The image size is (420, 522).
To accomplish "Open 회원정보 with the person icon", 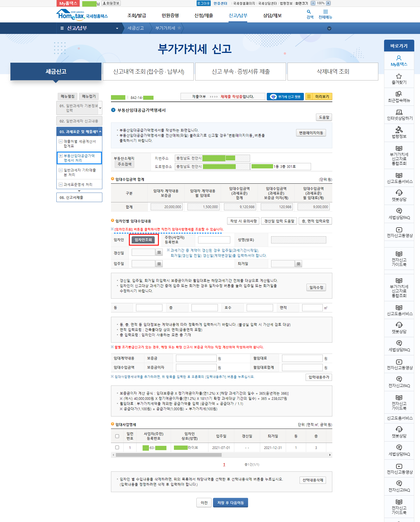I will 111,3.
